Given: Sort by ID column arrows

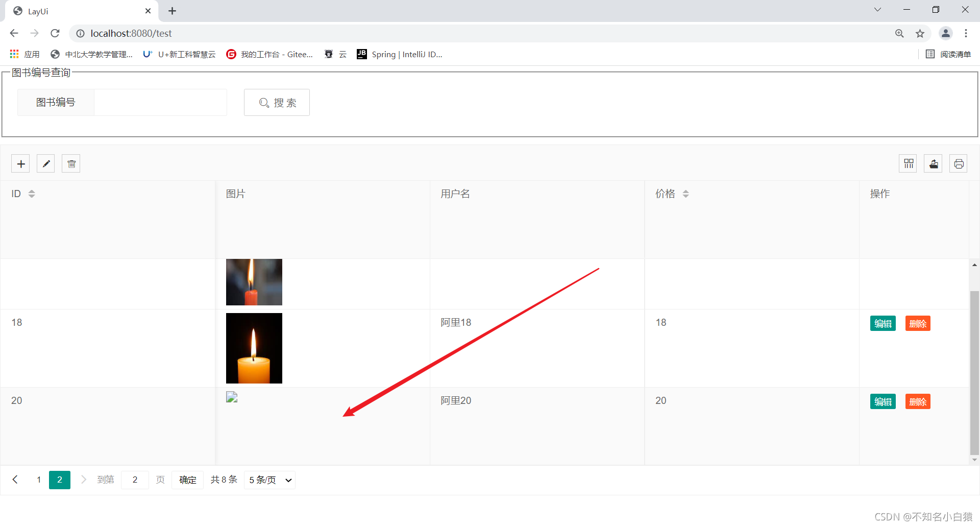Looking at the screenshot, I should (x=32, y=194).
